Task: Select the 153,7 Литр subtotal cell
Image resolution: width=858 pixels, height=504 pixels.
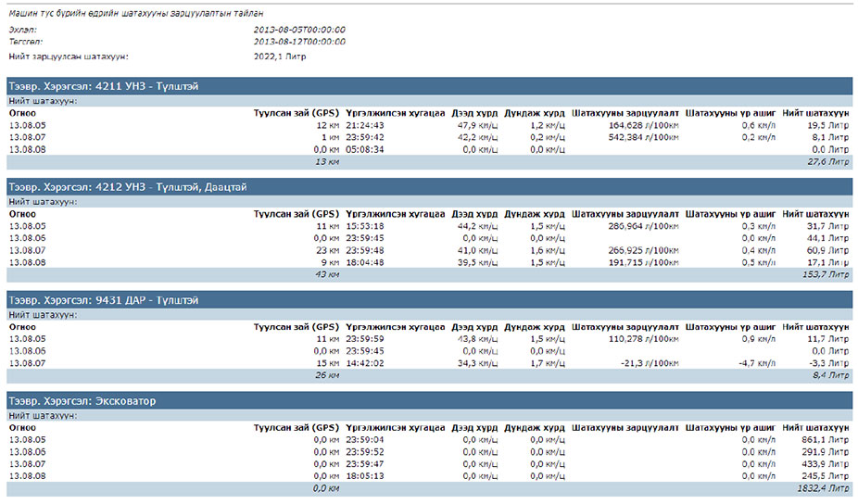Action: coord(825,274)
